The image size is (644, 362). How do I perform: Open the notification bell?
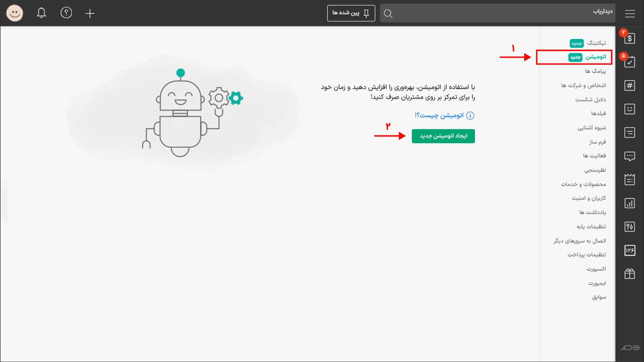click(41, 13)
